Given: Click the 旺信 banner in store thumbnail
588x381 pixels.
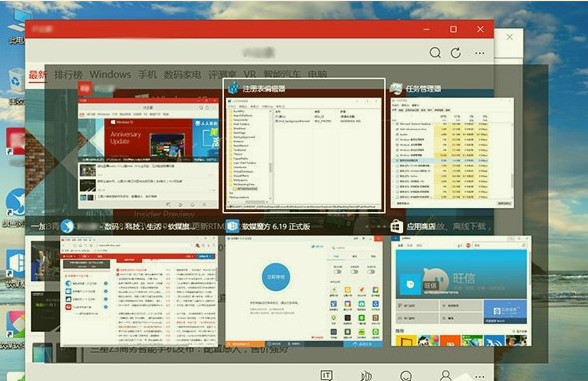Looking at the screenshot, I should 461,273.
